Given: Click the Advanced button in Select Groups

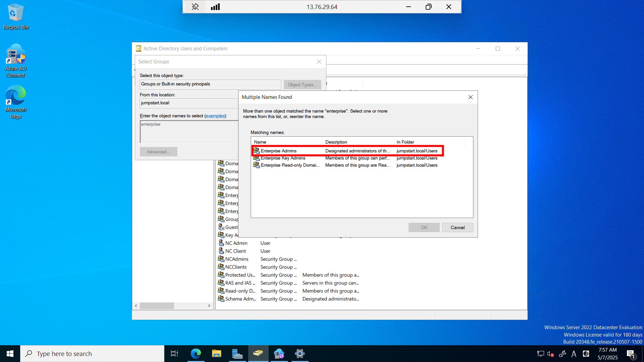Looking at the screenshot, I should (x=158, y=152).
